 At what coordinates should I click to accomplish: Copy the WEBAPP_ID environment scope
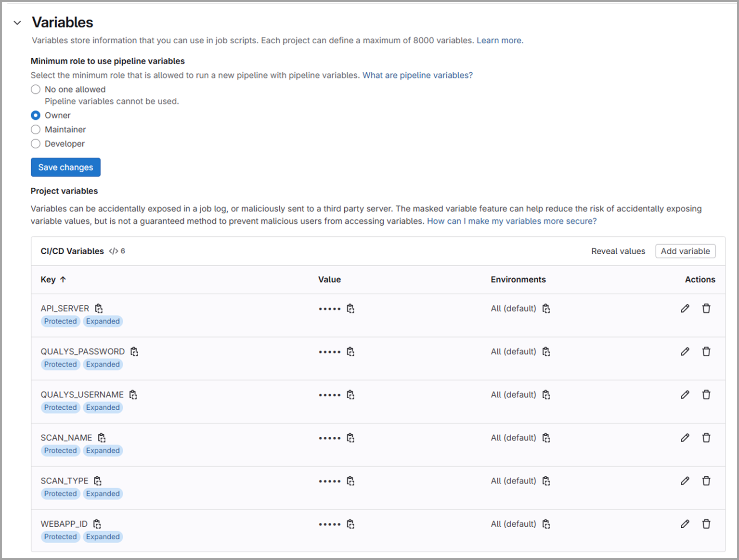point(546,524)
